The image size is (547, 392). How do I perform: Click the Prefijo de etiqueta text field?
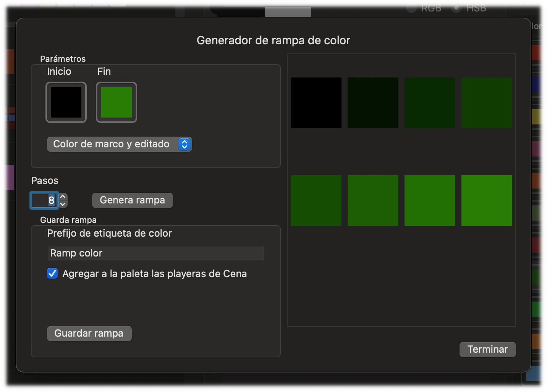[x=155, y=253]
